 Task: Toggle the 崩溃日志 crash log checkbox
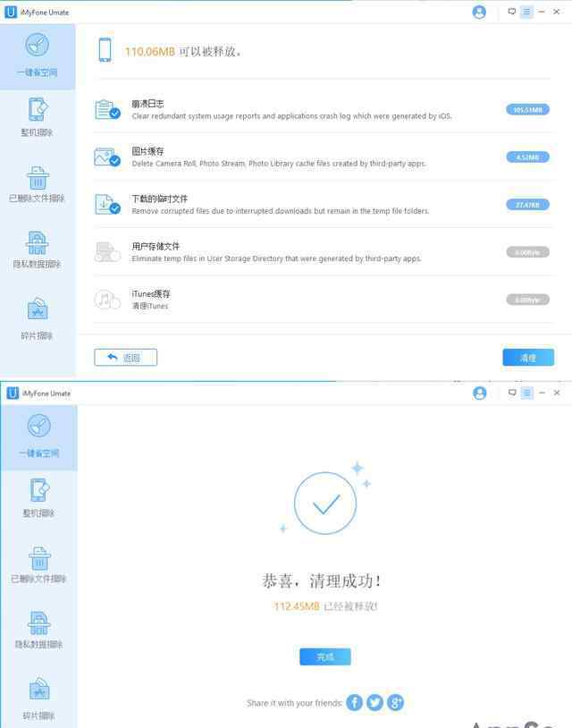point(114,114)
